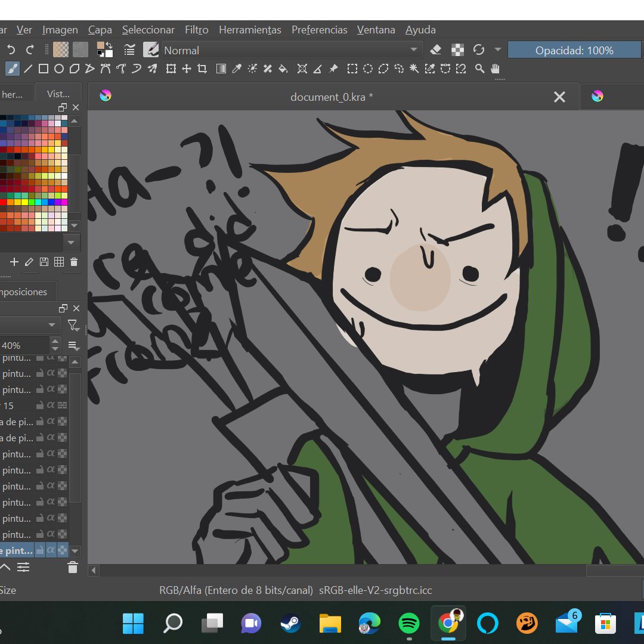
Task: Select the Transform tool
Action: tap(171, 69)
